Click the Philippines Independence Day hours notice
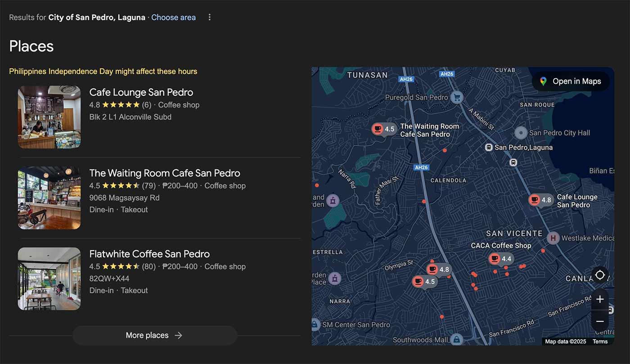Screen dimensions: 630x364 point(103,71)
